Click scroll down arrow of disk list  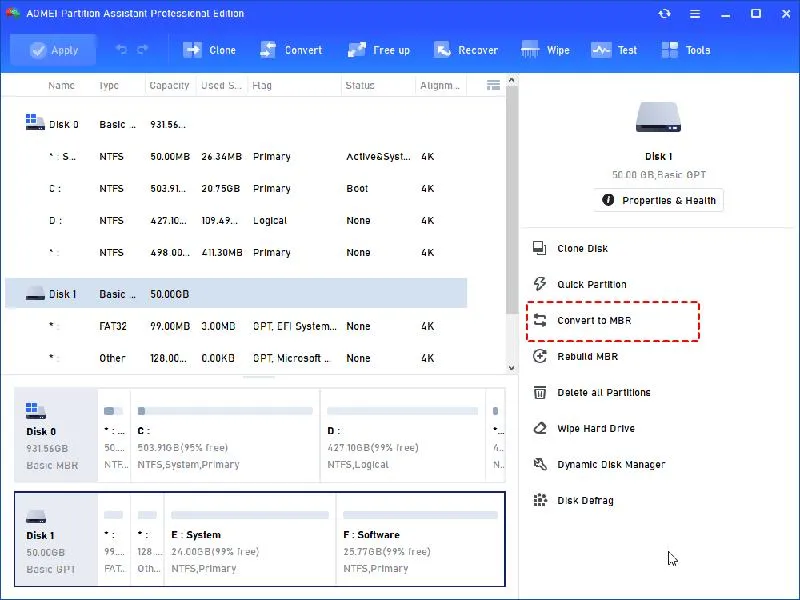[x=511, y=367]
